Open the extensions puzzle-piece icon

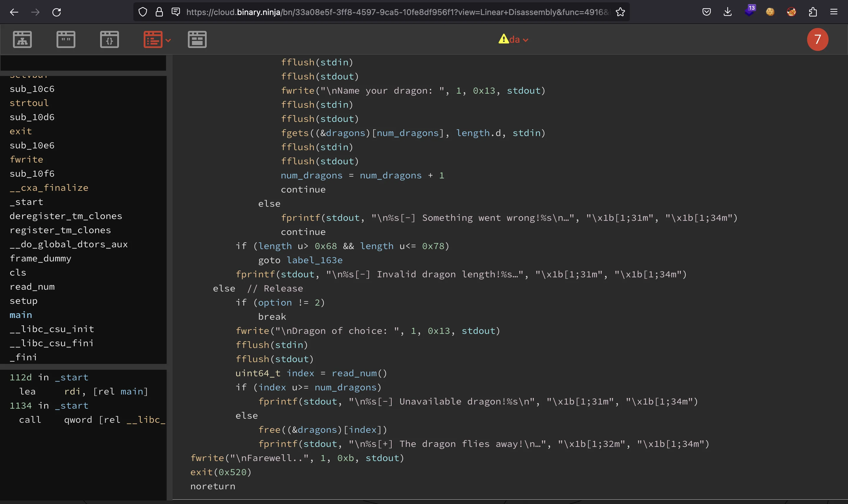pyautogui.click(x=813, y=12)
